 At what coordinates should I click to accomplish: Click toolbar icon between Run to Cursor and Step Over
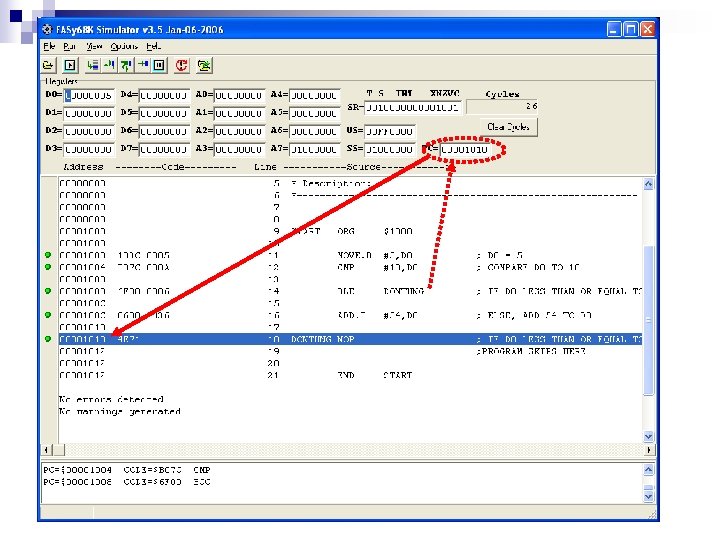(109, 65)
